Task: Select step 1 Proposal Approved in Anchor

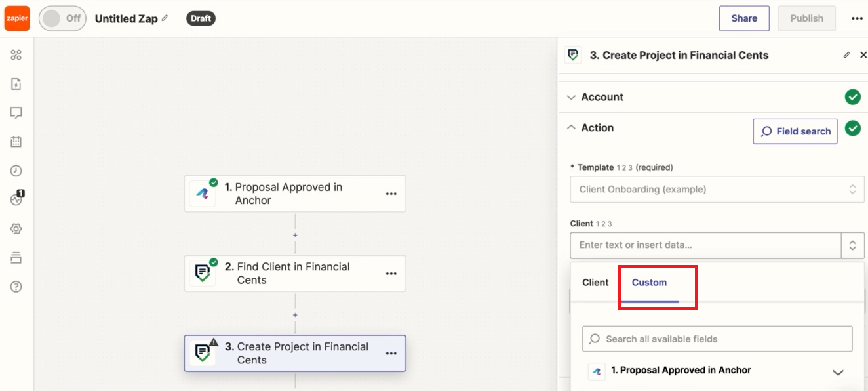Action: 295,194
